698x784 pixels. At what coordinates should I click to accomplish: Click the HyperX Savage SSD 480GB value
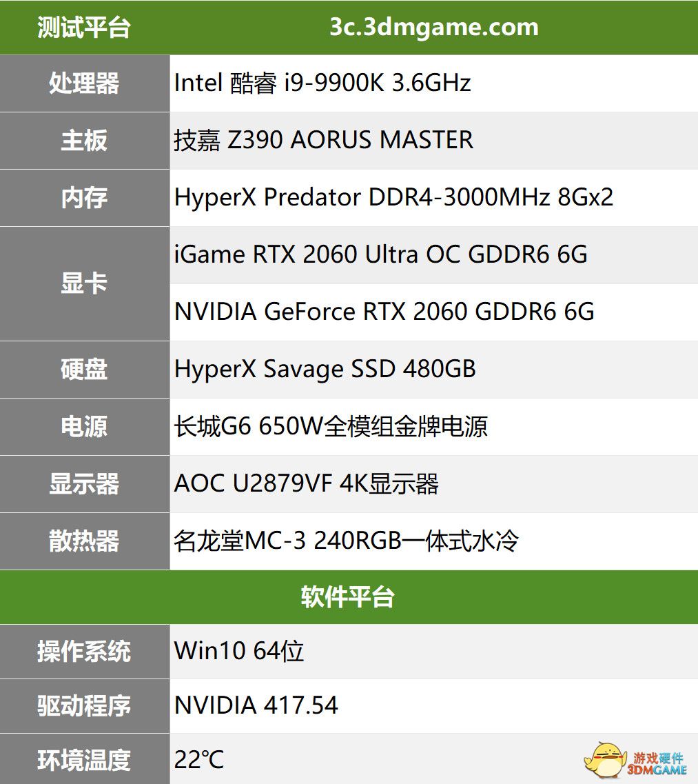pyautogui.click(x=325, y=369)
